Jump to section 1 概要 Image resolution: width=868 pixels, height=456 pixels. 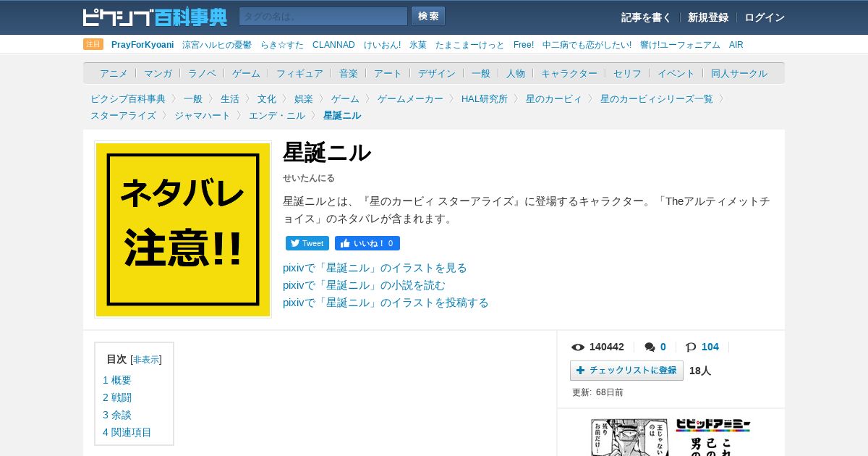[117, 380]
